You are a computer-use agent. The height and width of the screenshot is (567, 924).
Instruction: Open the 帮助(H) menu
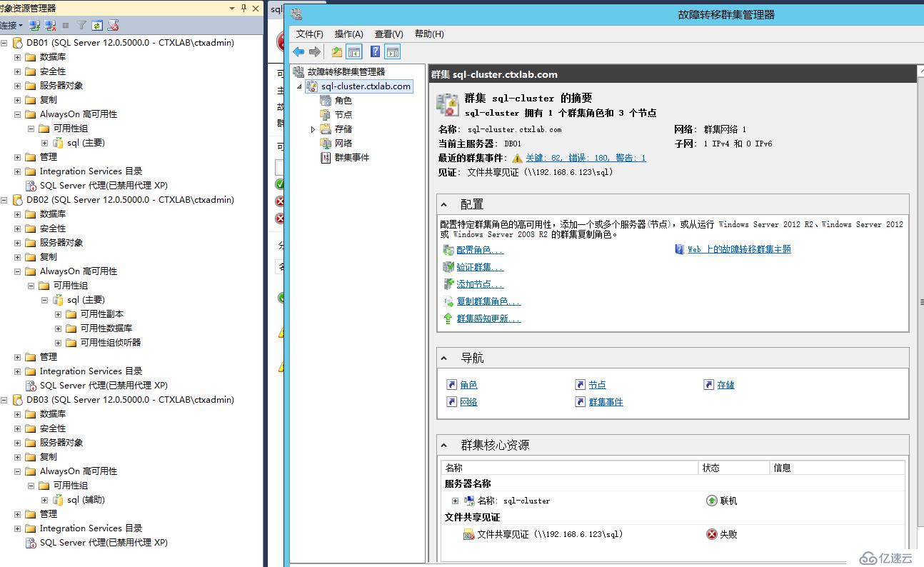(429, 34)
